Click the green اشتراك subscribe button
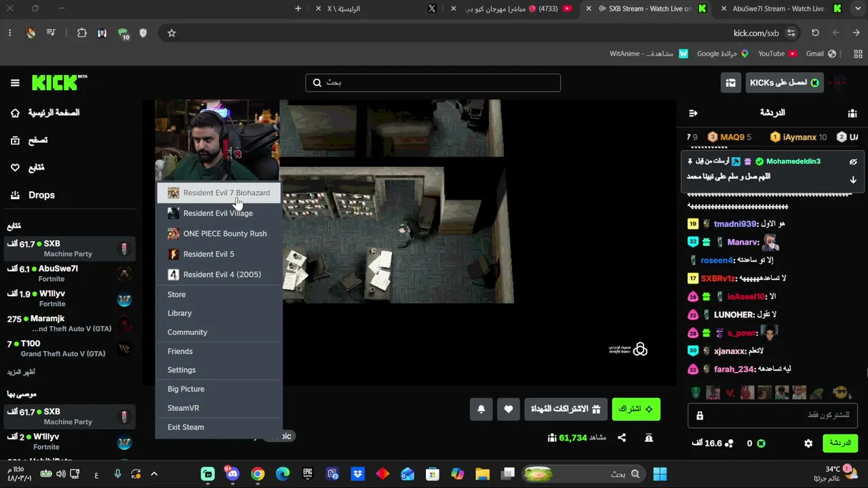868x488 pixels. pyautogui.click(x=636, y=409)
